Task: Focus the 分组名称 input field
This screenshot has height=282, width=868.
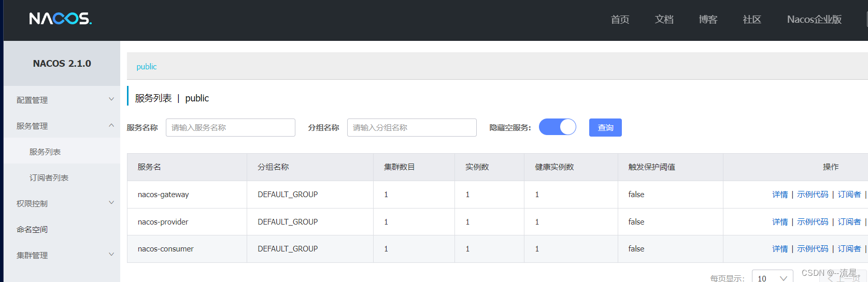Action: [x=412, y=127]
